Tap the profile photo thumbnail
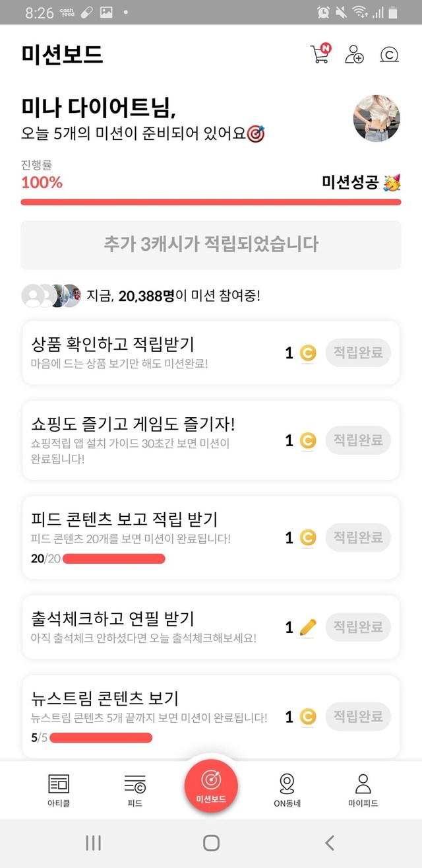 click(377, 119)
